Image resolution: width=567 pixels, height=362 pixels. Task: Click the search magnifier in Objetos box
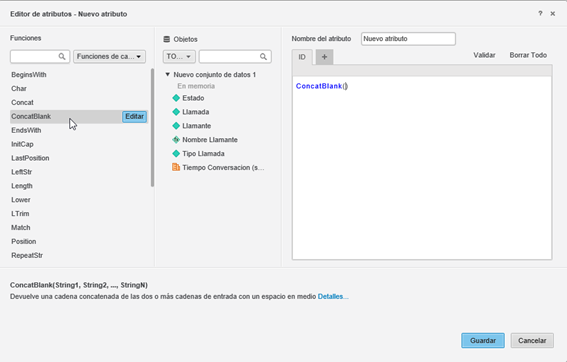263,56
